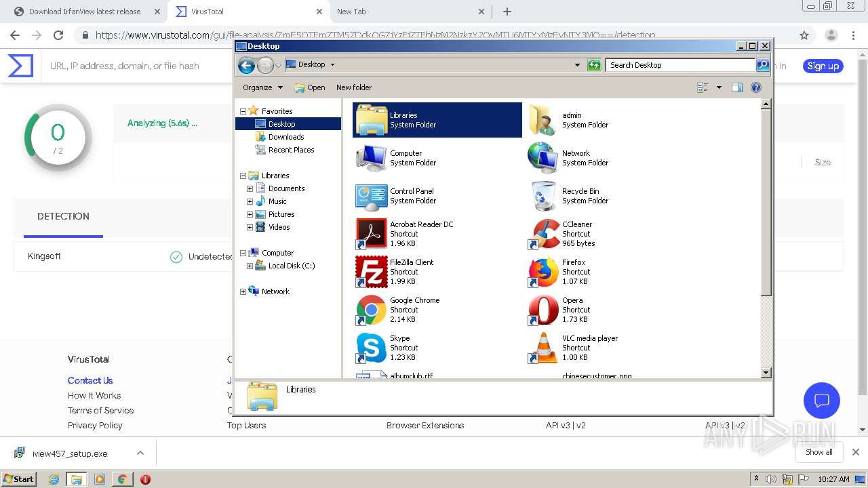Click the Windows Start button
This screenshot has width=868, height=488.
[19, 479]
